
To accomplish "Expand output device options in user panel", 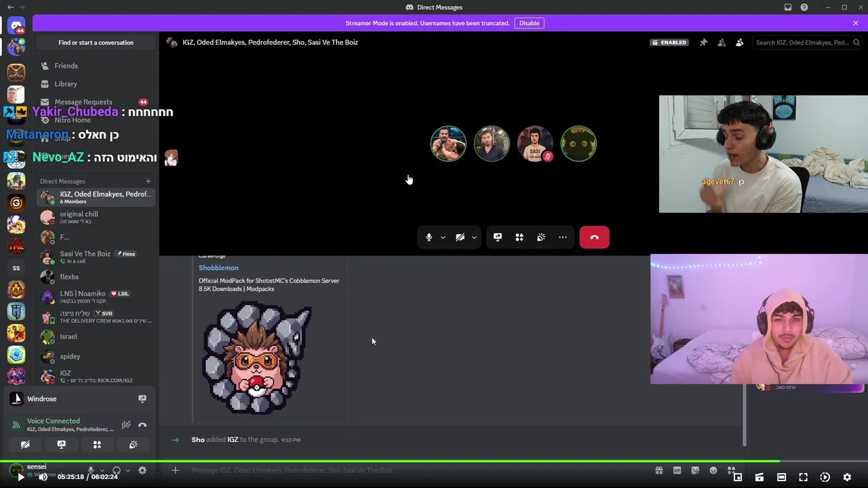I will [x=127, y=470].
